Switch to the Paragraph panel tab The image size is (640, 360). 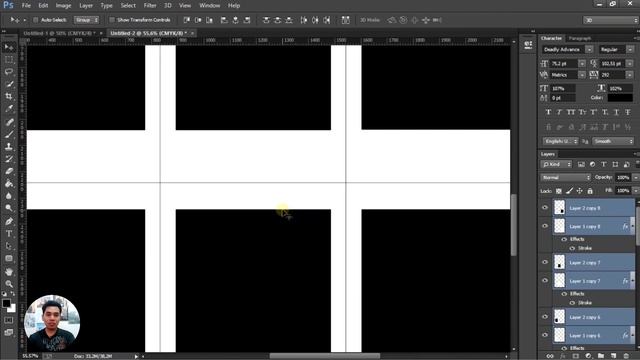[580, 38]
